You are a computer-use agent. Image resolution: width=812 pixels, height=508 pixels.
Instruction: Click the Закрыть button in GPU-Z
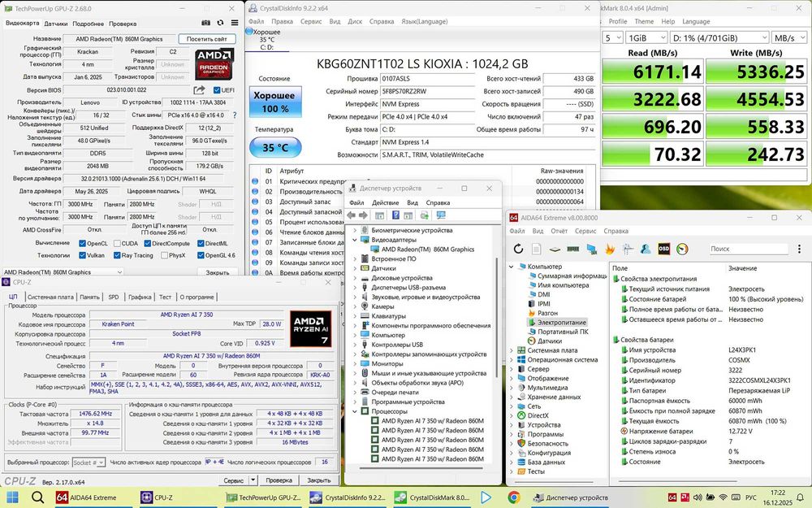[x=218, y=272]
